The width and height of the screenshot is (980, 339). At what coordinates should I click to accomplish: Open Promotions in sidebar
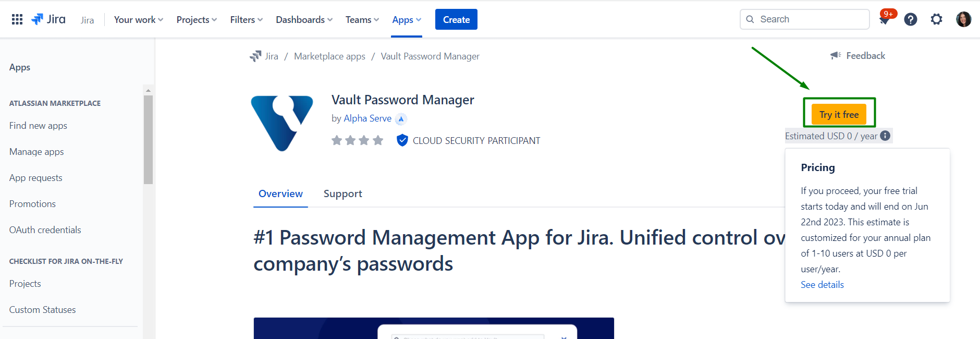32,204
